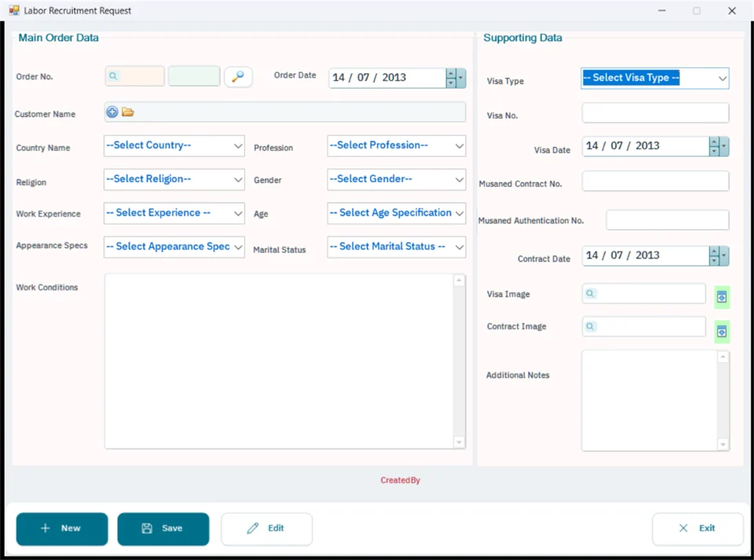
Task: Click the search icon in Visa Image field
Action: pyautogui.click(x=590, y=293)
